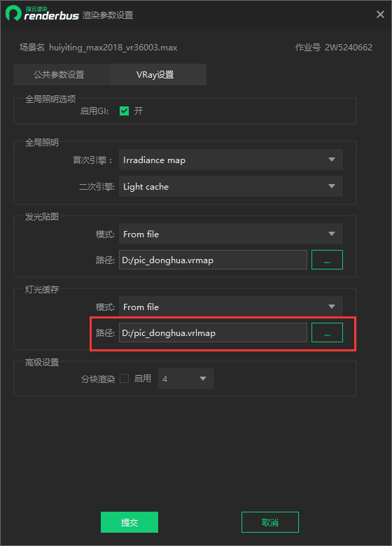The width and height of the screenshot is (392, 546).
Task: Submit with the 提交 button
Action: (x=129, y=522)
